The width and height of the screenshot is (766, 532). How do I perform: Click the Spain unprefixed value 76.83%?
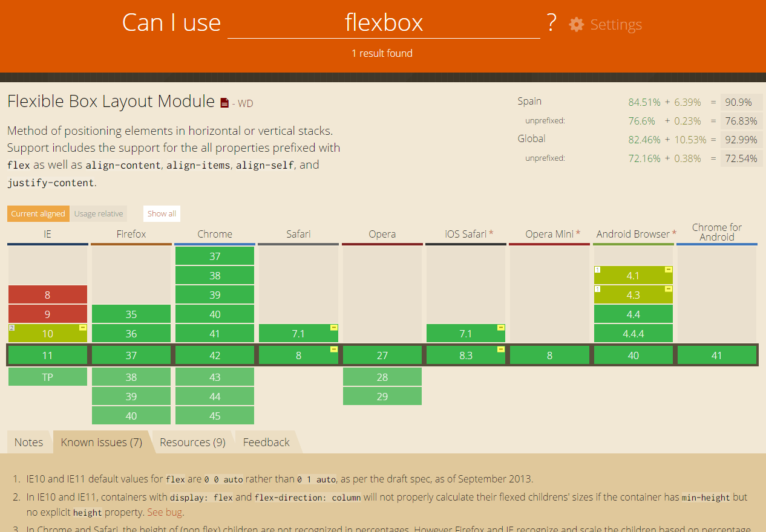741,121
